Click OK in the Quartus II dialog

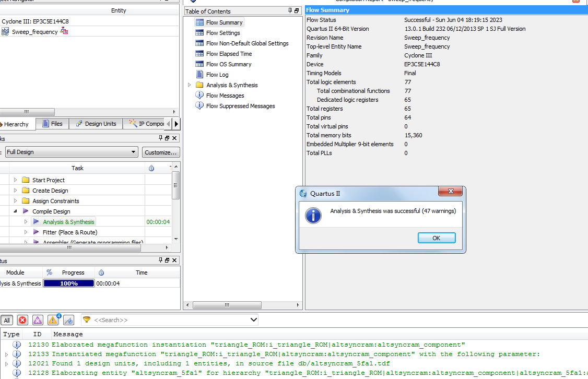pos(437,238)
